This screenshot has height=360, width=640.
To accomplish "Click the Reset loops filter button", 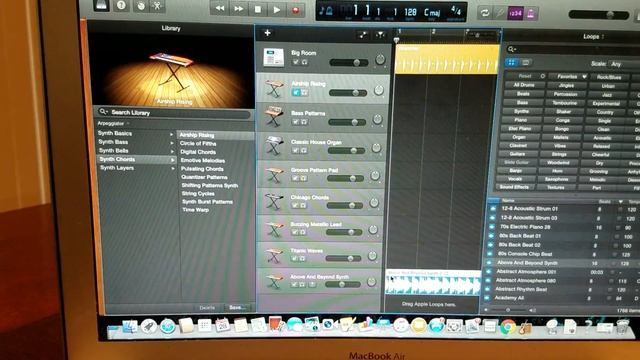I will click(x=526, y=76).
